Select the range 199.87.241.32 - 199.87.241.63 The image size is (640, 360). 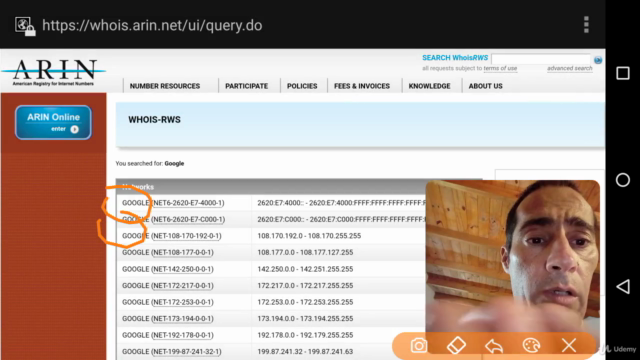tap(305, 352)
